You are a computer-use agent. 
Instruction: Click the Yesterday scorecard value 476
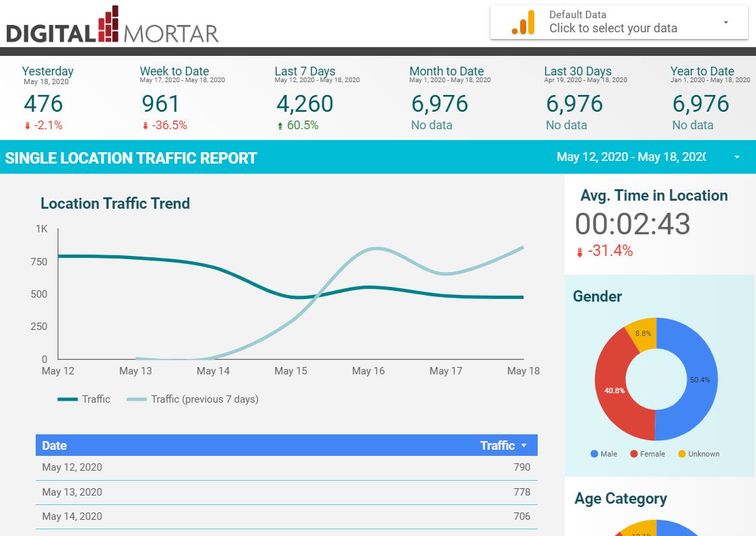[43, 104]
